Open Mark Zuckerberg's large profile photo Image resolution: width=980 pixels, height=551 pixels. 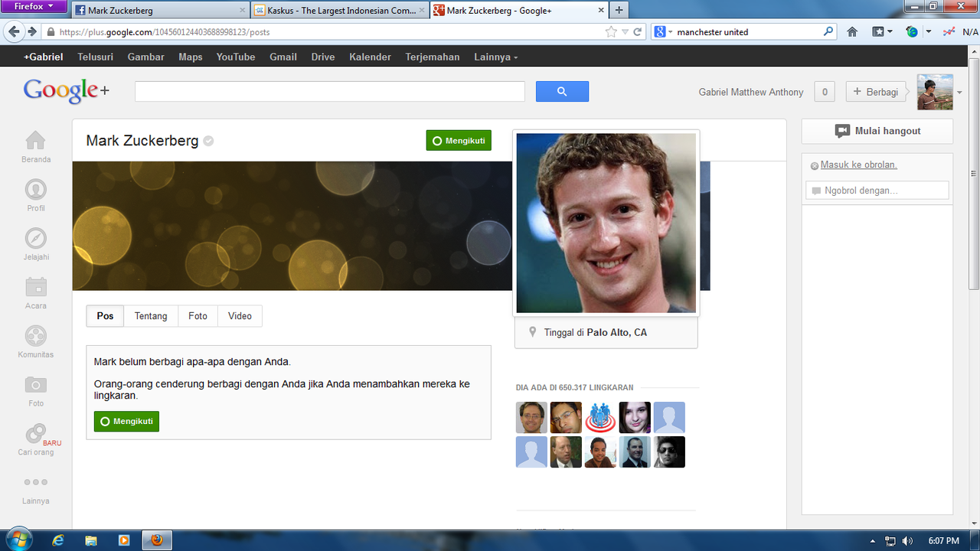pos(606,223)
